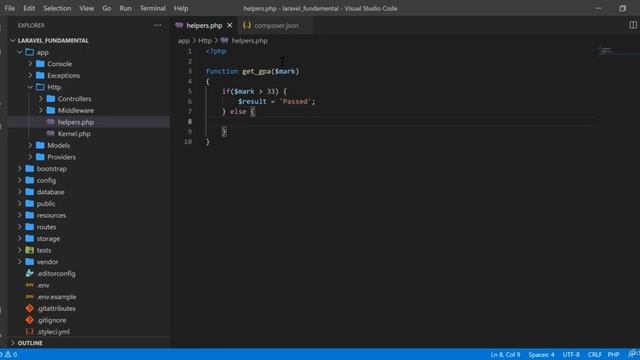Click the app folder icon

[29, 52]
